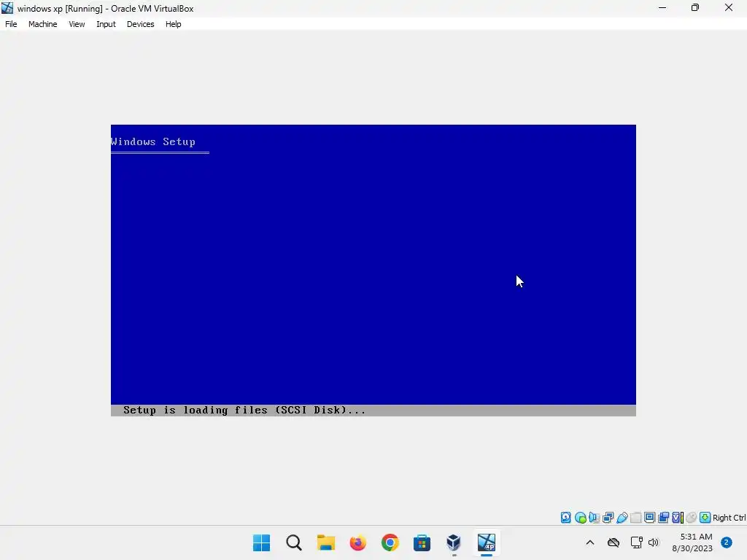Launch Firefox from the taskbar

pyautogui.click(x=357, y=542)
